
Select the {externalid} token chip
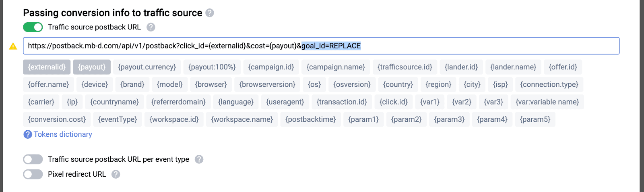pyautogui.click(x=47, y=67)
